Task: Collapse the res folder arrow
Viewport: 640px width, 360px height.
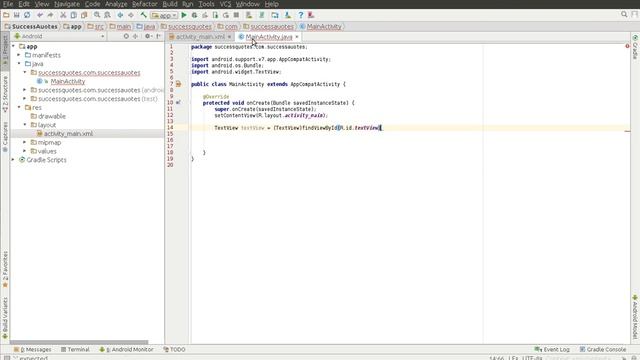Action: click(19, 107)
